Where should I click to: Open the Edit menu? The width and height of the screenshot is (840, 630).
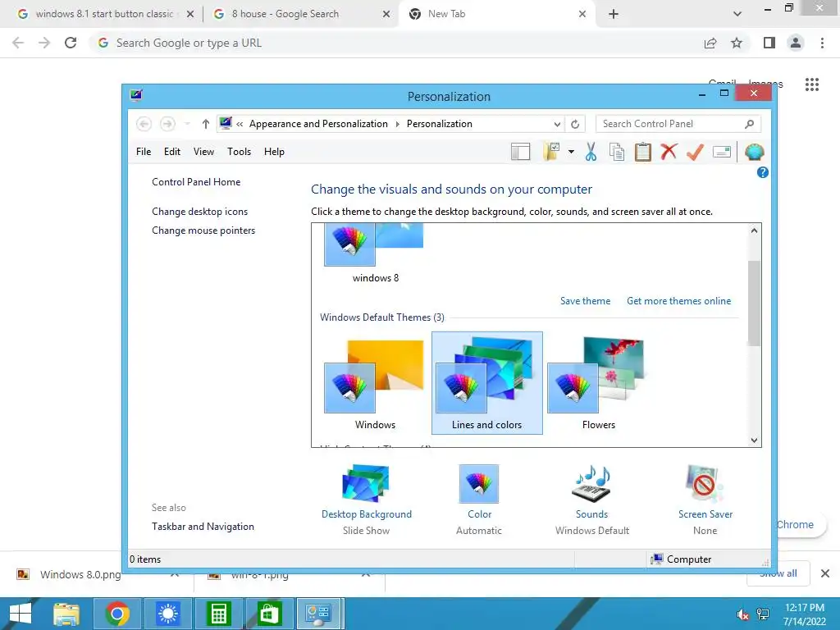pyautogui.click(x=172, y=152)
